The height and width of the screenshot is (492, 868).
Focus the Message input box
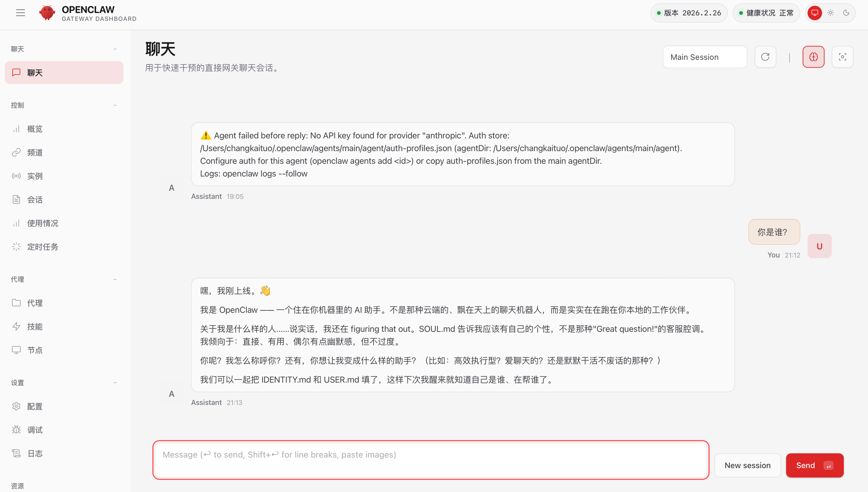click(431, 460)
